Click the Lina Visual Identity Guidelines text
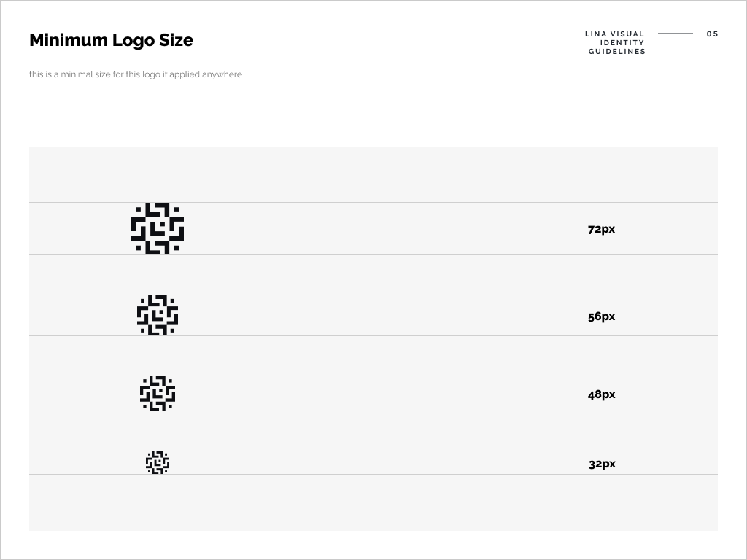Image resolution: width=747 pixels, height=560 pixels. [615, 43]
